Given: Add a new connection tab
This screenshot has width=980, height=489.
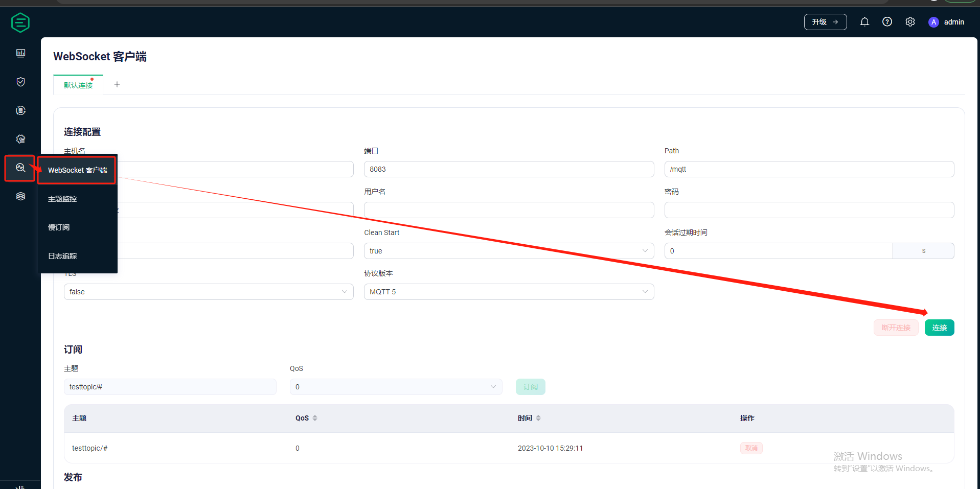Looking at the screenshot, I should click(117, 84).
